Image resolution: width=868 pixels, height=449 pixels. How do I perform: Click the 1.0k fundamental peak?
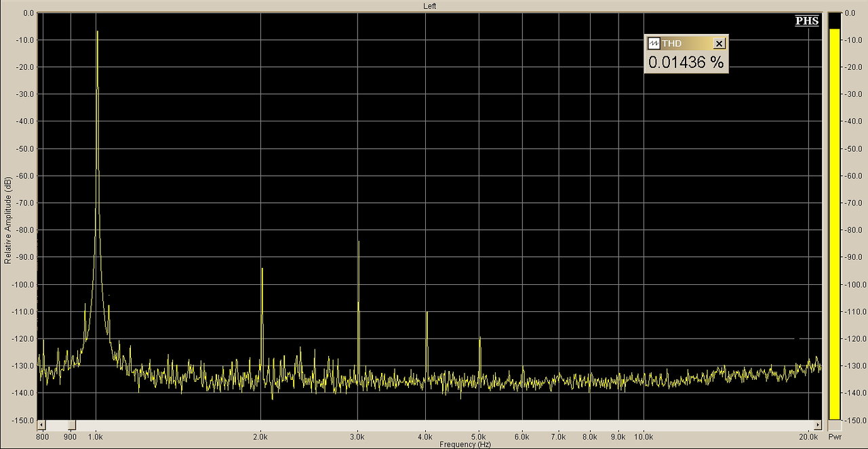click(x=97, y=32)
